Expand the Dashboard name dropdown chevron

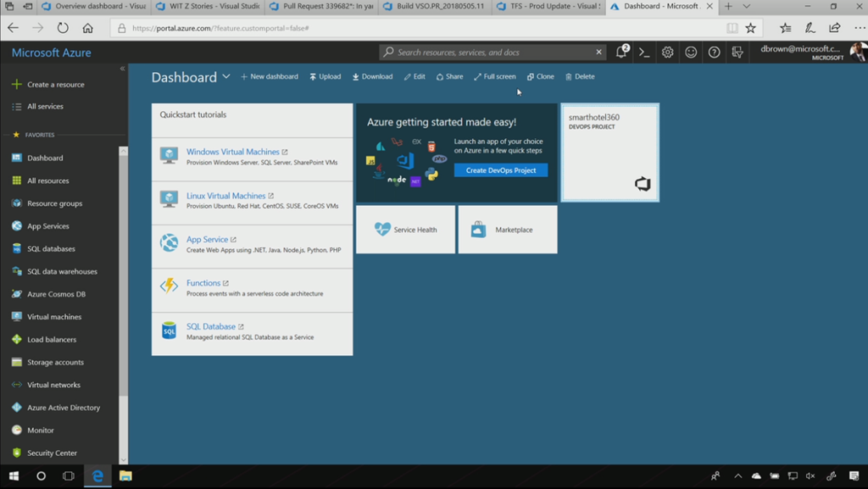point(226,77)
